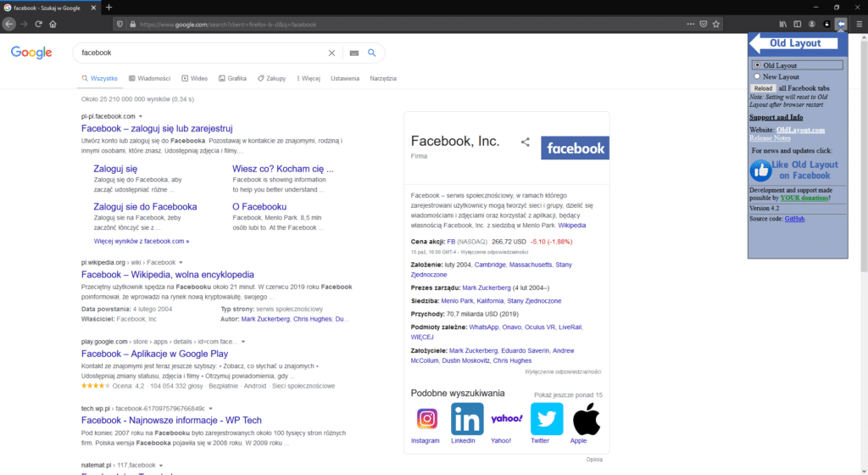This screenshot has height=475, width=868.
Task: Expand the pl-pl.facebook.com result dropdown arrow
Action: point(141,117)
